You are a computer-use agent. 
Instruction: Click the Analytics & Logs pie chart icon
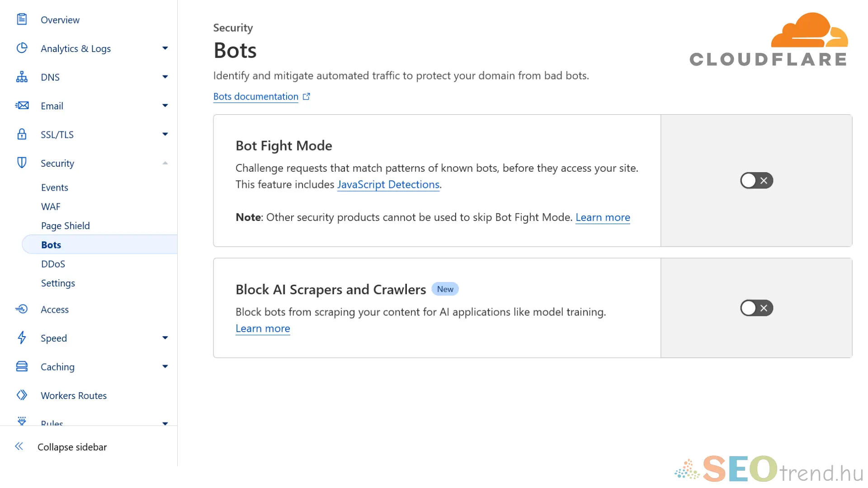(22, 48)
